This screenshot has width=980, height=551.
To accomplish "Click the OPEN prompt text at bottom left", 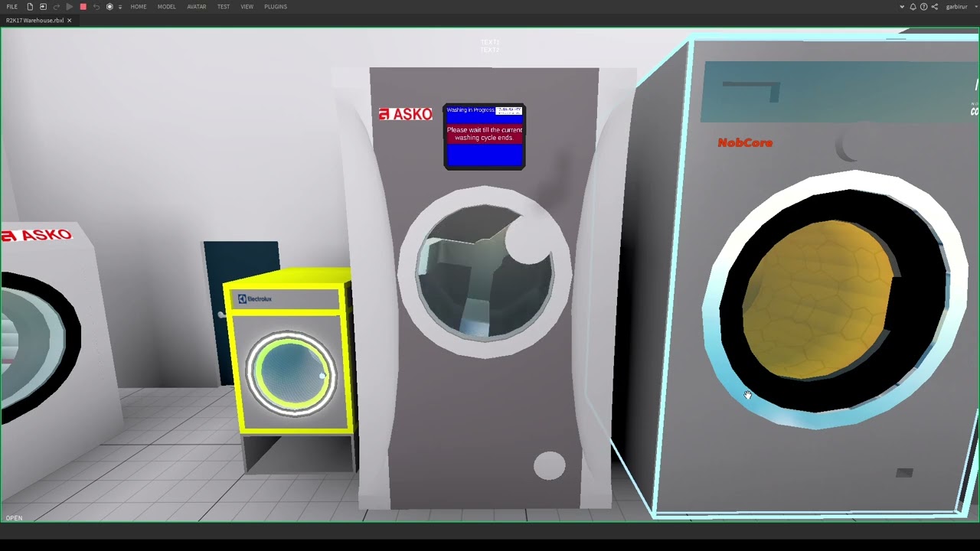I will coord(14,518).
